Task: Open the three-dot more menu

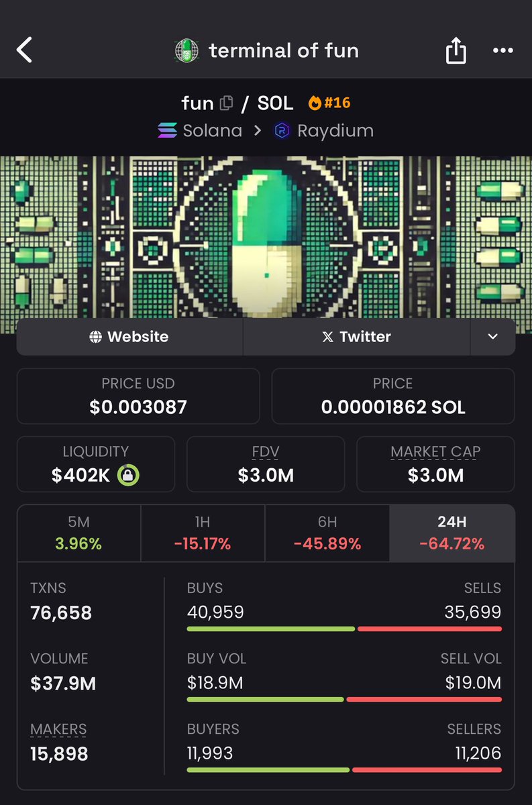Action: (503, 50)
